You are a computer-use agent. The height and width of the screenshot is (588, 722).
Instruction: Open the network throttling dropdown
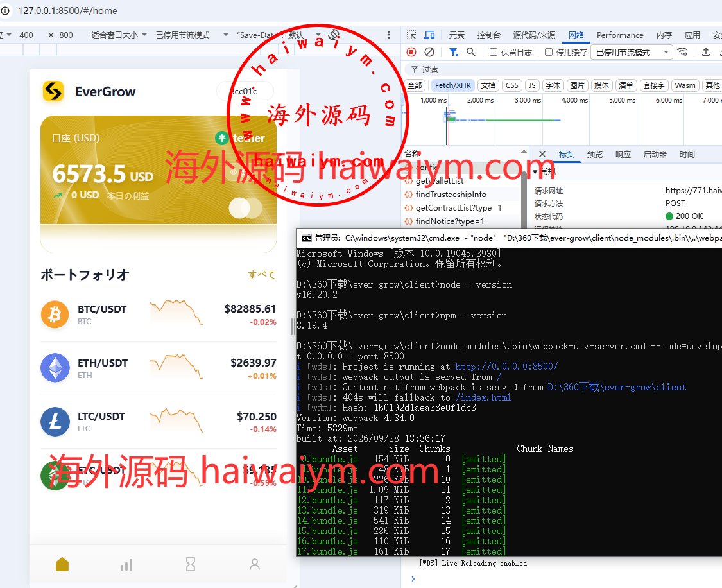632,53
